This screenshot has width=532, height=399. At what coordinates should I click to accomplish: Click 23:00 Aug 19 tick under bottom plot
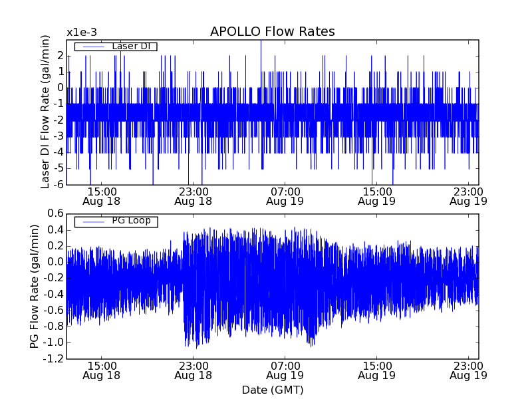click(x=468, y=370)
